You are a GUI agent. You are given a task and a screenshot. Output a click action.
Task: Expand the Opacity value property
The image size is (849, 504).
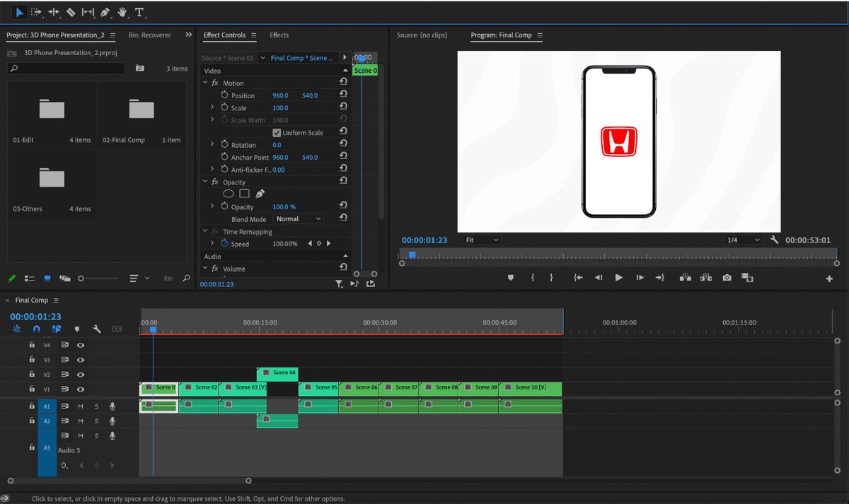pos(212,206)
